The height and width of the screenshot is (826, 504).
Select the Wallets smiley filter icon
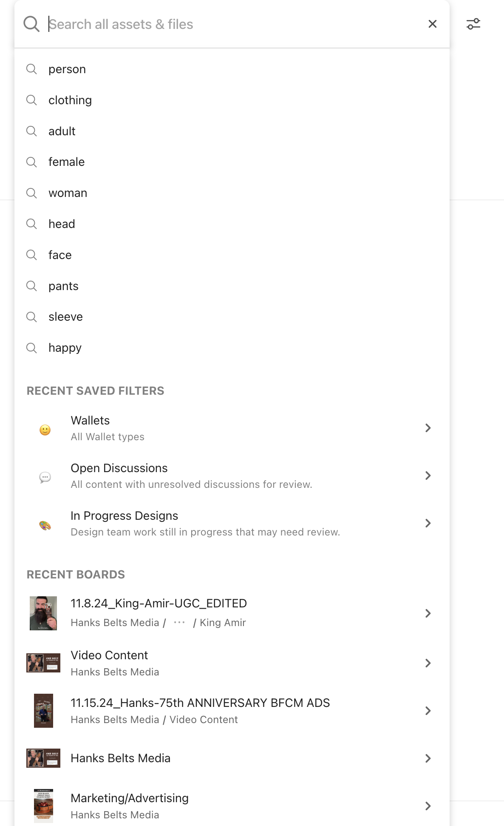click(x=45, y=430)
